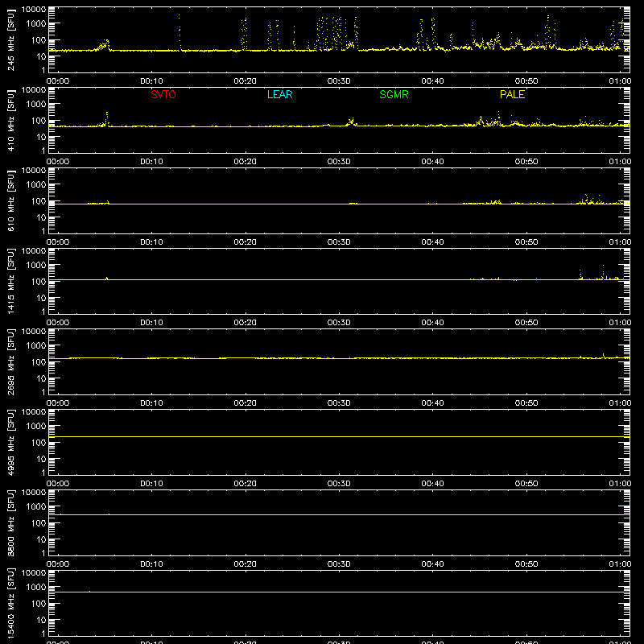Click the yellow PALE station label
Image resolution: width=644 pixels, height=644 pixels.
click(512, 94)
